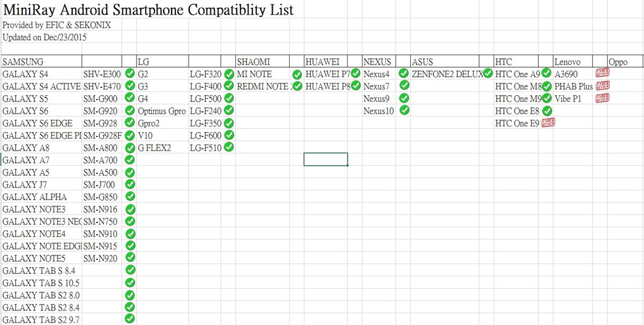The height and width of the screenshot is (325, 644).
Task: Select the GALAXY A8 cell
Action: [41, 147]
